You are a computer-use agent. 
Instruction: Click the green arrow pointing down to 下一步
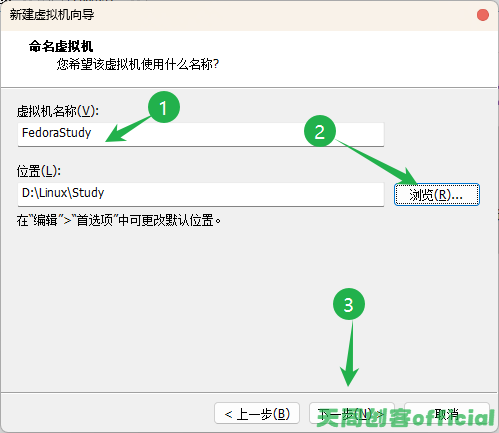(x=349, y=353)
